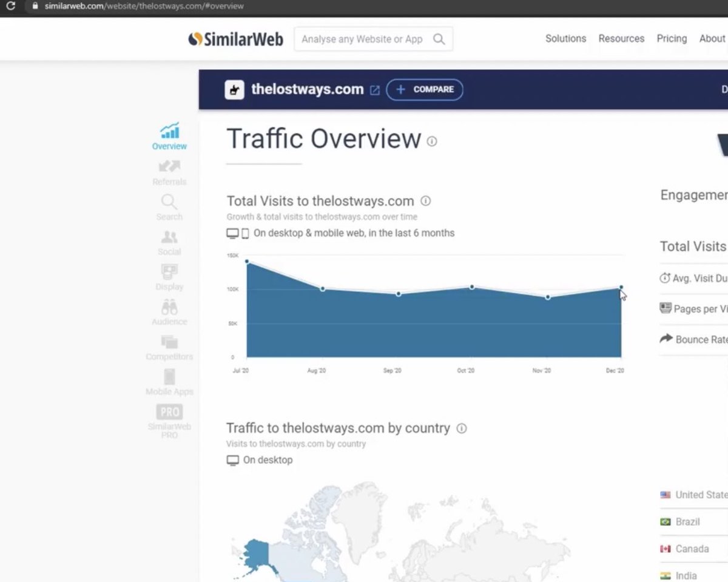
Task: Open thelostways.com via external link icon
Action: pyautogui.click(x=375, y=90)
